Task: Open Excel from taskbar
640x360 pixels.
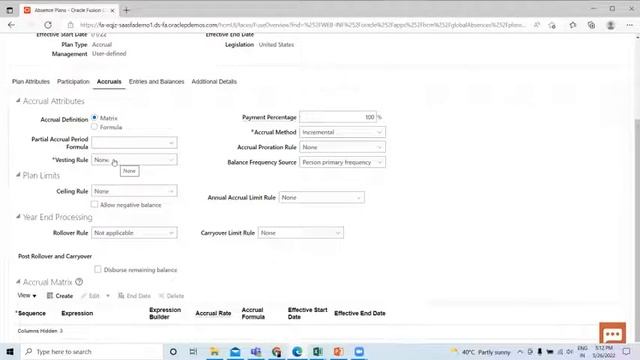Action: point(318,351)
